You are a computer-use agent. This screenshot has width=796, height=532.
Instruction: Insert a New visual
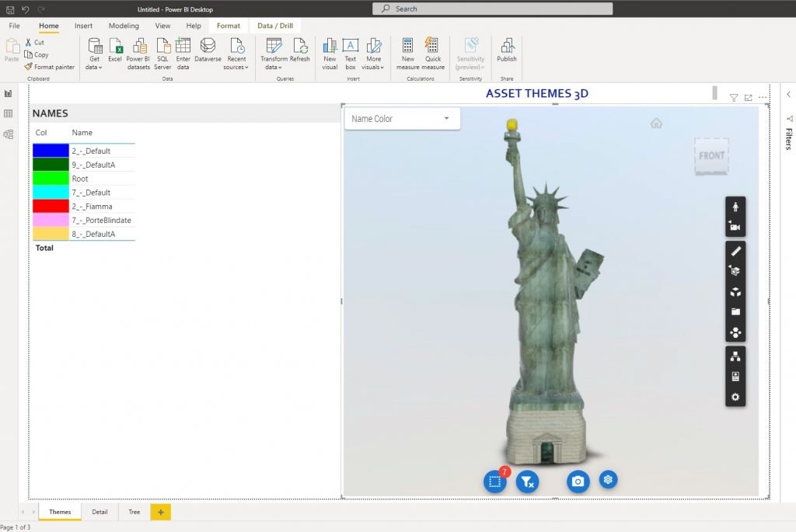click(330, 54)
